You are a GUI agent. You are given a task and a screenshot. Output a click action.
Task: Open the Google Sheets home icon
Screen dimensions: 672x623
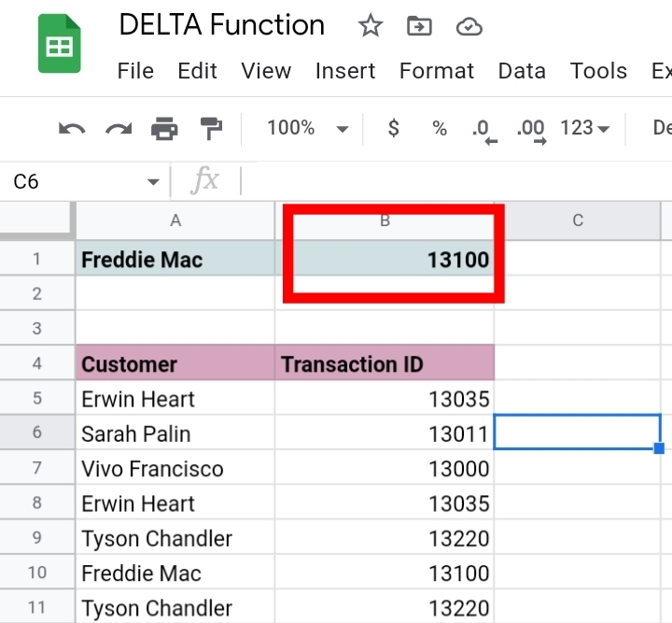tap(59, 44)
